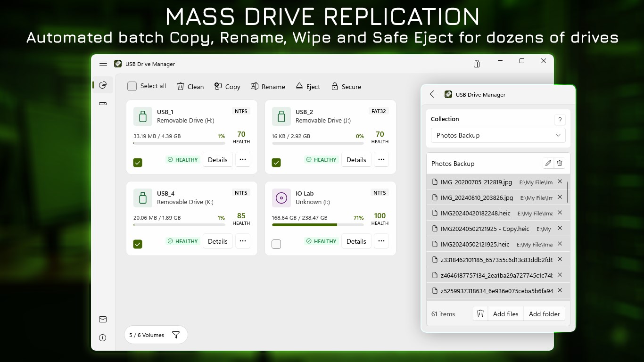Image resolution: width=644 pixels, height=362 pixels.
Task: Open more options for IO Lab
Action: click(381, 241)
